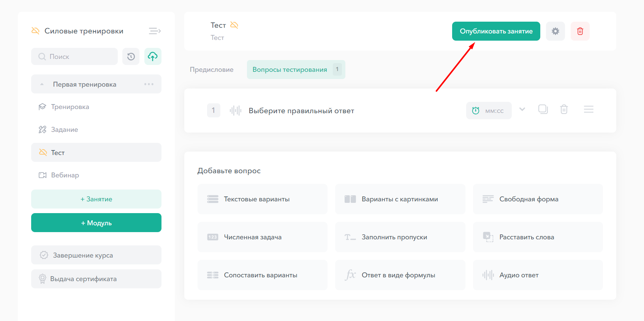Add a Расставить слова question
The image size is (644, 321).
pos(538,237)
